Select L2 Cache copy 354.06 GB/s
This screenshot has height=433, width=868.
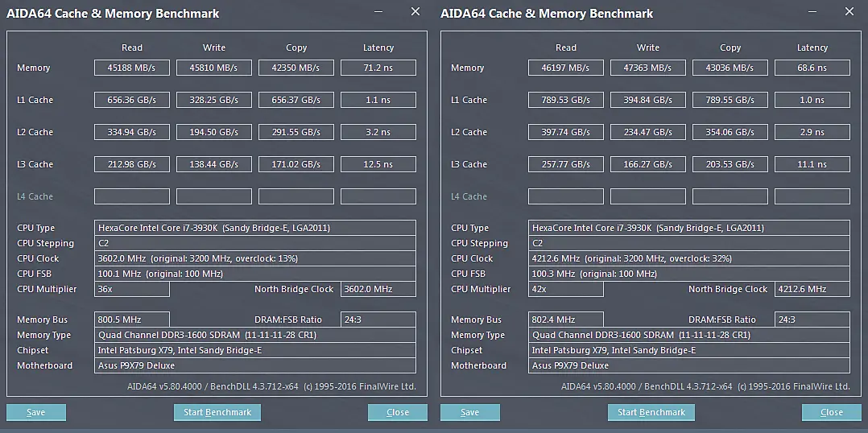click(730, 132)
